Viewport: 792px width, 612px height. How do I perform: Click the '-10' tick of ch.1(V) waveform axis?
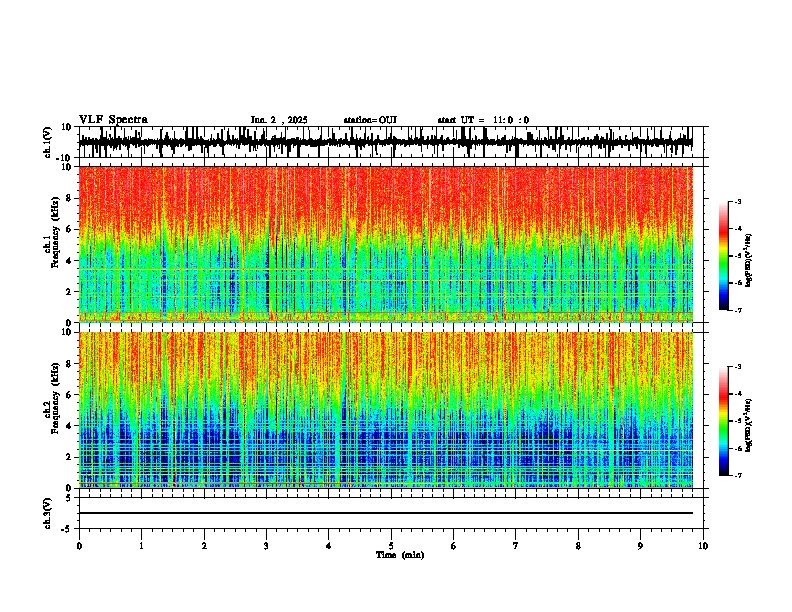coord(65,158)
